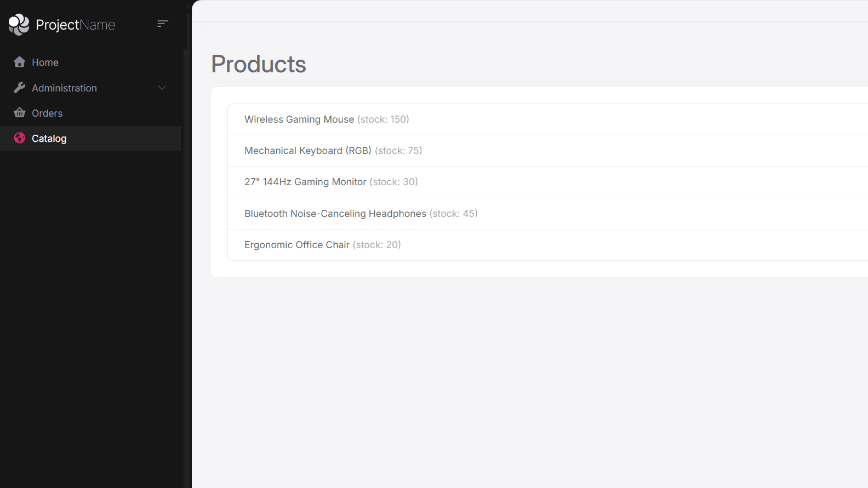
Task: Click the (stock: 20) label
Action: click(x=376, y=245)
